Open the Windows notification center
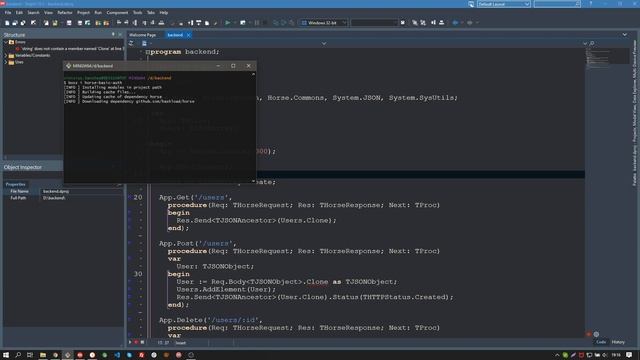 [629, 355]
